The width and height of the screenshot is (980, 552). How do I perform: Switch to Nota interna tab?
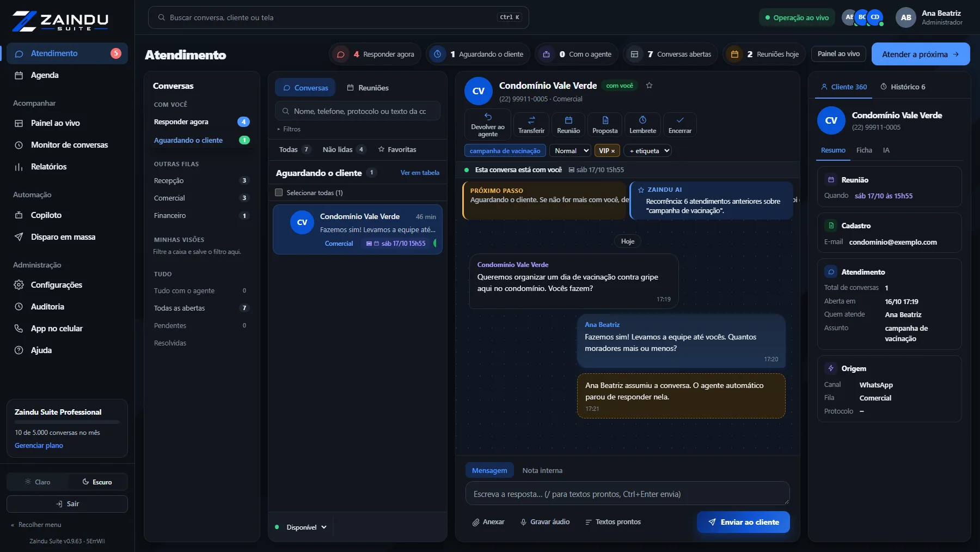542,470
